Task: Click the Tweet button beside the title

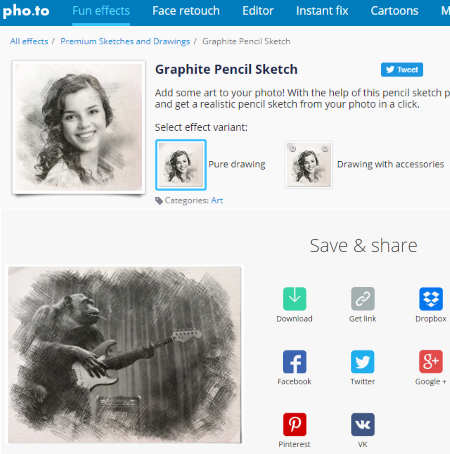Action: [402, 70]
